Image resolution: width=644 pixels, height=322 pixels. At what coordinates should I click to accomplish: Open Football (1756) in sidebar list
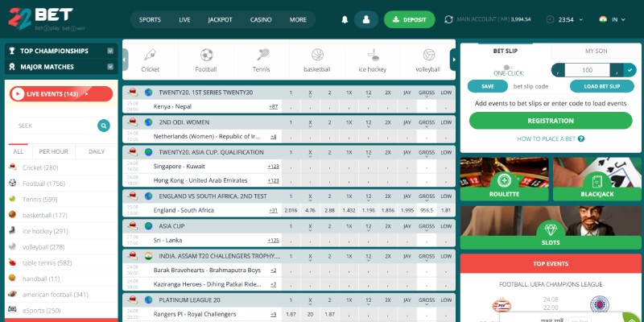tap(61, 184)
